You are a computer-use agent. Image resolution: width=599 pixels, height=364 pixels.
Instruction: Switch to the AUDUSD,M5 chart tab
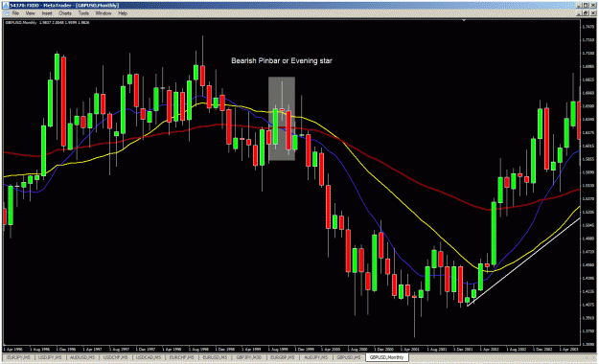82,357
